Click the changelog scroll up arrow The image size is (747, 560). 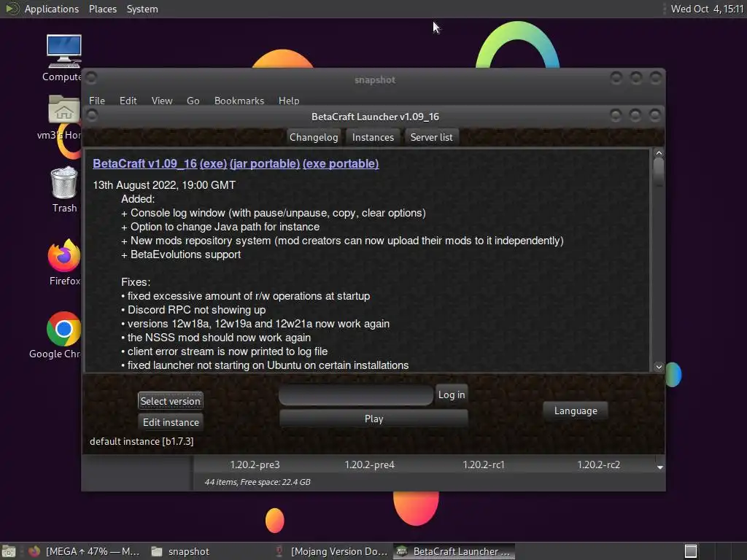point(659,153)
